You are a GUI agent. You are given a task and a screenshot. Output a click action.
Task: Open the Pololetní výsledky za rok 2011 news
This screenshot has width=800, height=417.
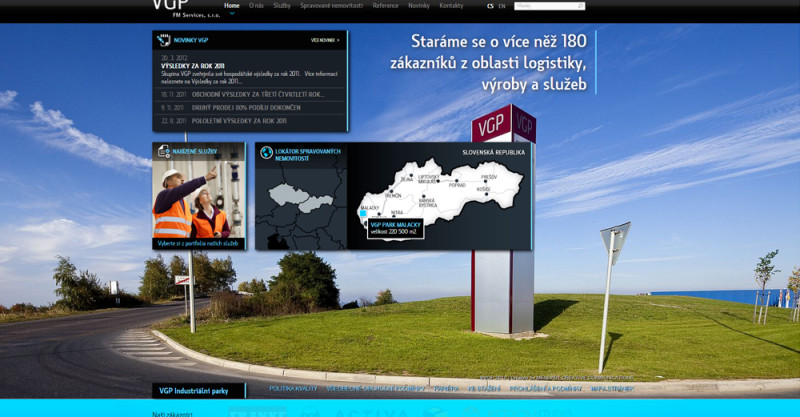[x=239, y=121]
